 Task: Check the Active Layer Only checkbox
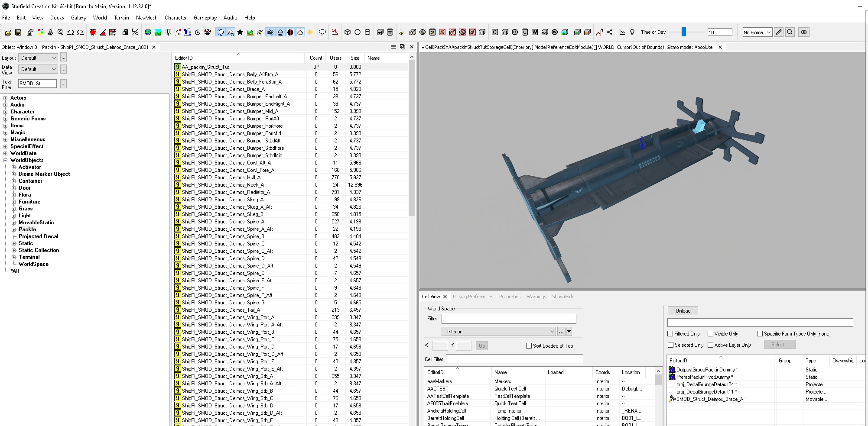710,345
